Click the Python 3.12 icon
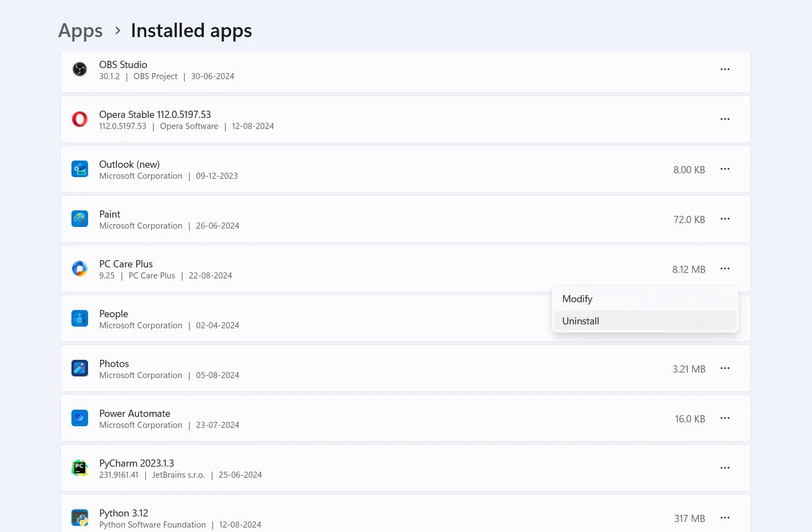The height and width of the screenshot is (532, 812). point(80,518)
